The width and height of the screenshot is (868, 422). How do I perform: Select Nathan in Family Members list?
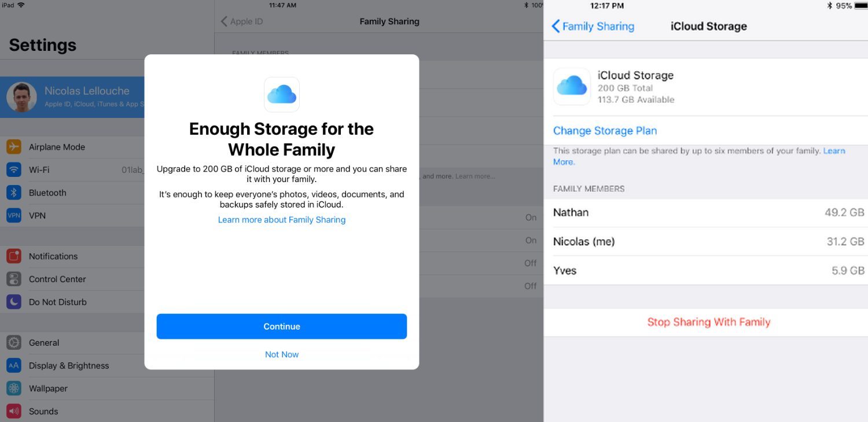pos(706,213)
